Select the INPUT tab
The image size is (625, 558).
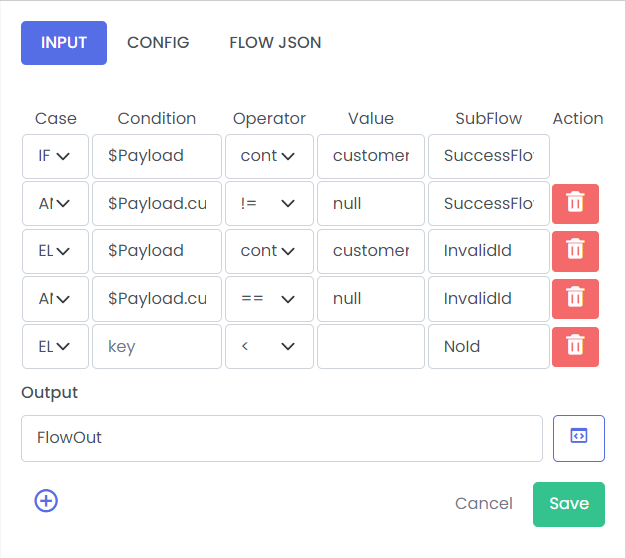click(x=64, y=43)
